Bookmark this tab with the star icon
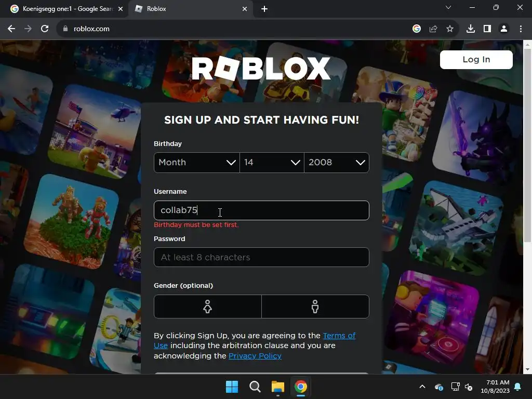 click(450, 29)
